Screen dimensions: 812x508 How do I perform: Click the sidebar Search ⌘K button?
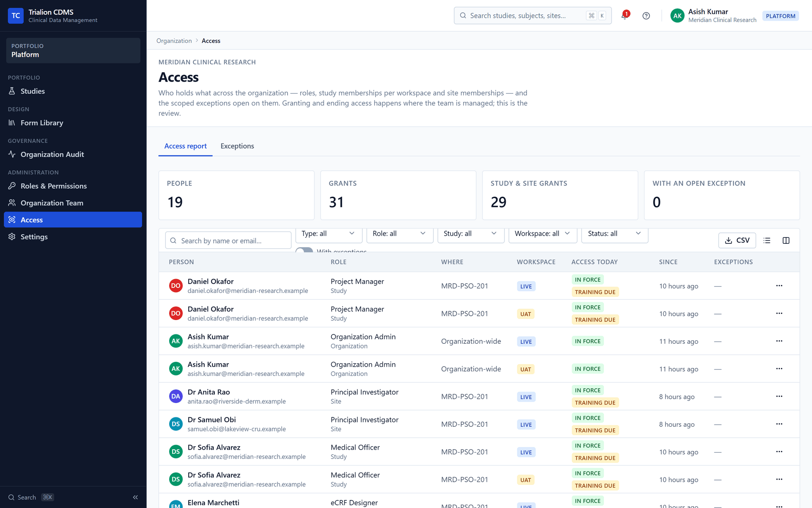coord(31,497)
